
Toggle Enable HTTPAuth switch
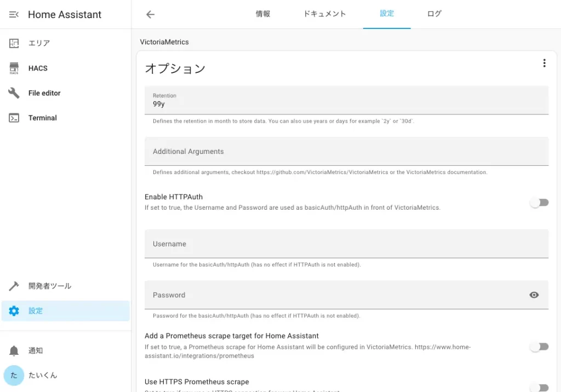(x=539, y=203)
